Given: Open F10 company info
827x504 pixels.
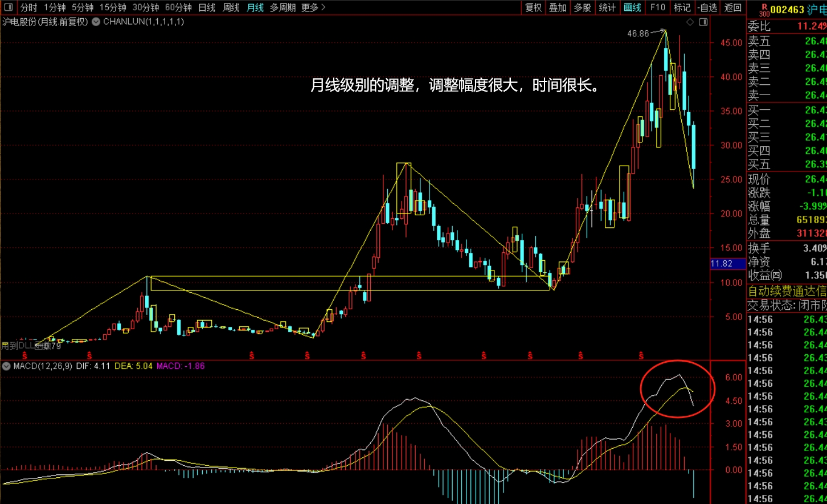Looking at the screenshot, I should (x=658, y=7).
